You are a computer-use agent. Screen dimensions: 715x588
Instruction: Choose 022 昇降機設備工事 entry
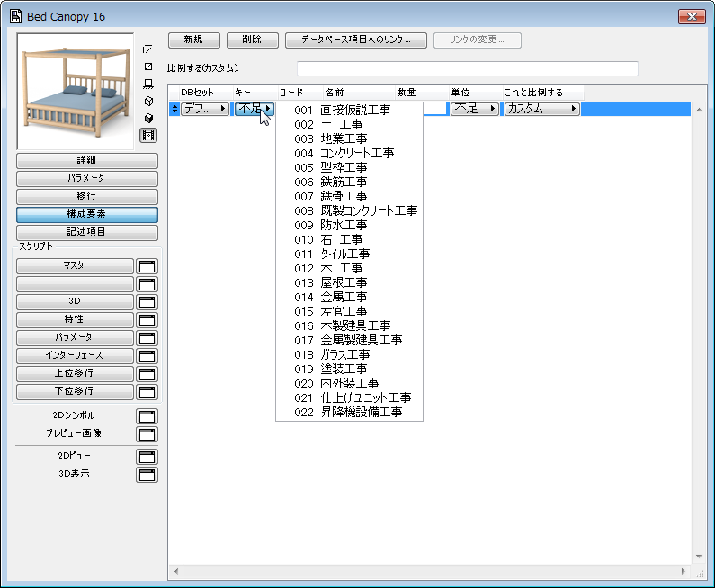(349, 413)
